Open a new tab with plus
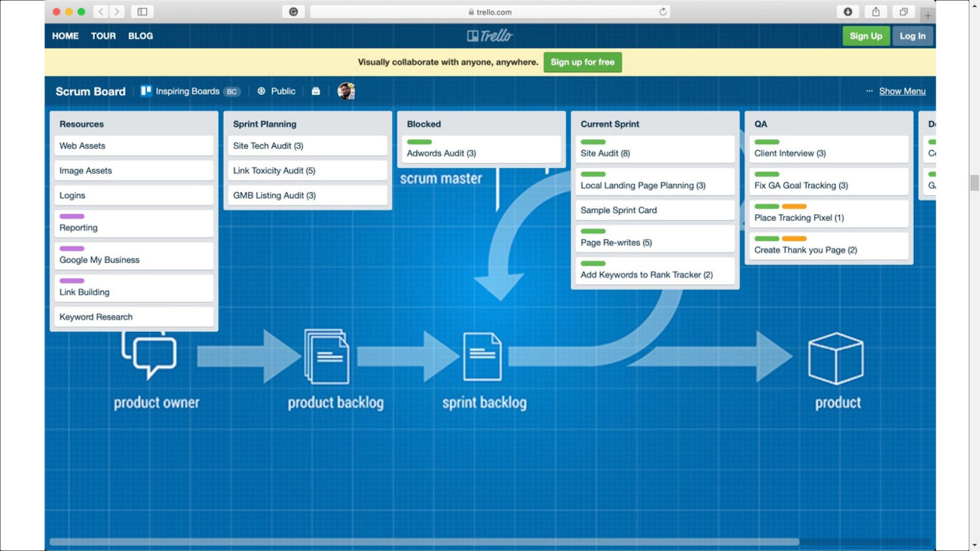980x551 pixels. [x=928, y=15]
